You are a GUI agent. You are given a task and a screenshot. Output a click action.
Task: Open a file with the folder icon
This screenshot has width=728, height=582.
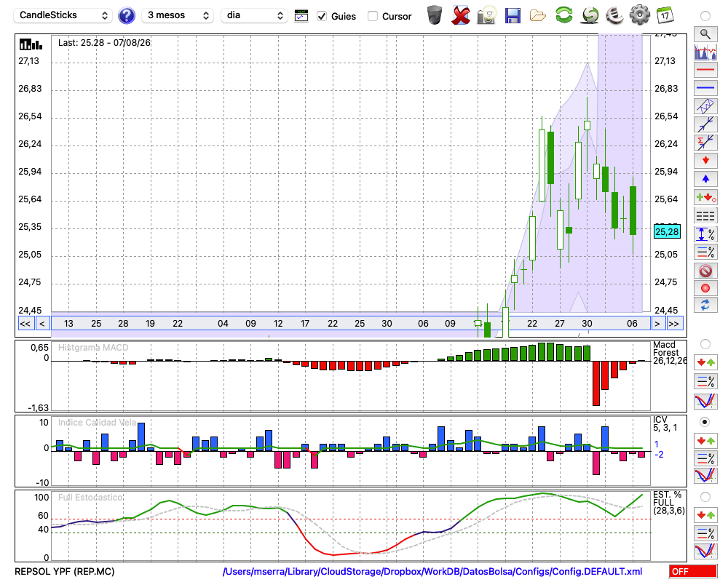pyautogui.click(x=538, y=16)
